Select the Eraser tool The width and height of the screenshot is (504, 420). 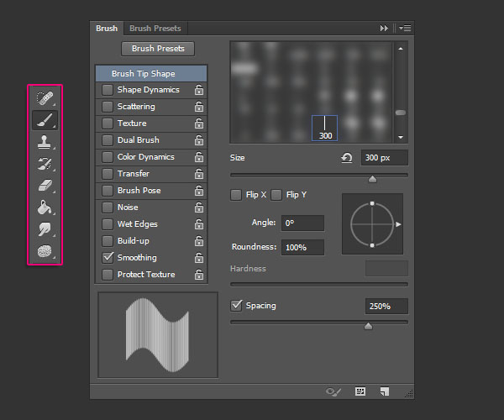44,186
